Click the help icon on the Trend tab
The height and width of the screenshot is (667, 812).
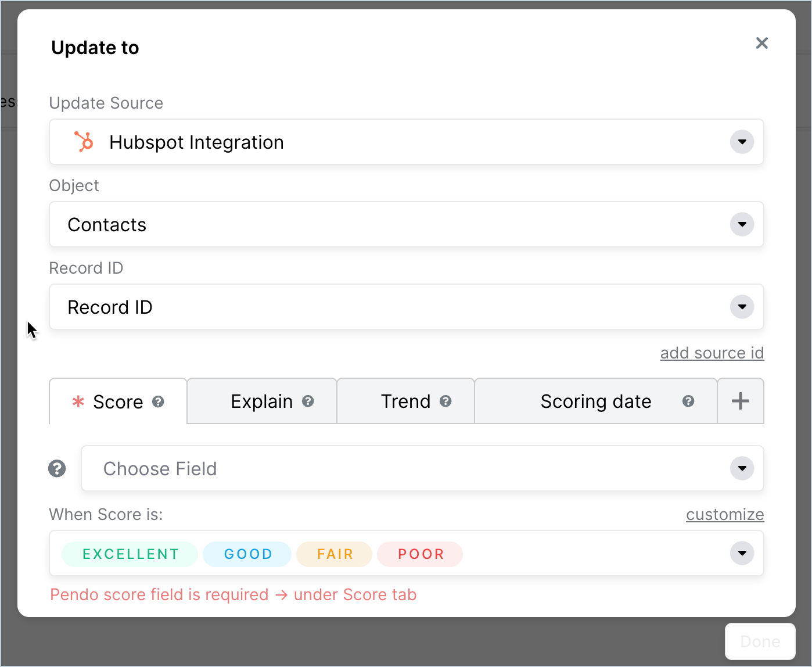click(x=445, y=401)
